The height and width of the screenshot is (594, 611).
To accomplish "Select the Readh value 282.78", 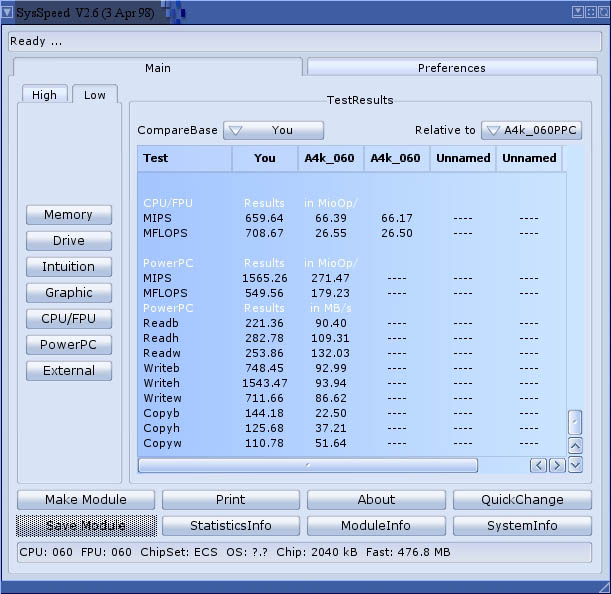I will [264, 338].
